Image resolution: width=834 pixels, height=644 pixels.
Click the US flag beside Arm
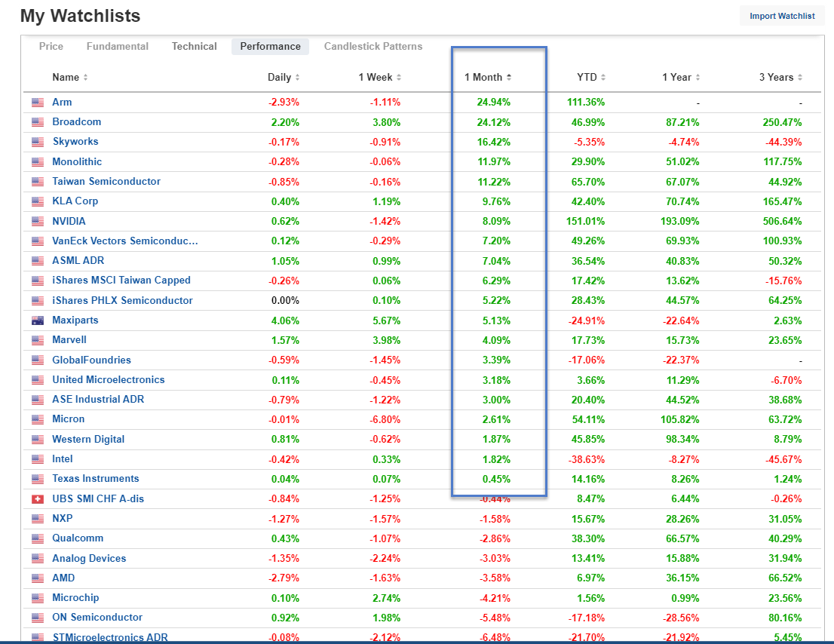tap(37, 103)
